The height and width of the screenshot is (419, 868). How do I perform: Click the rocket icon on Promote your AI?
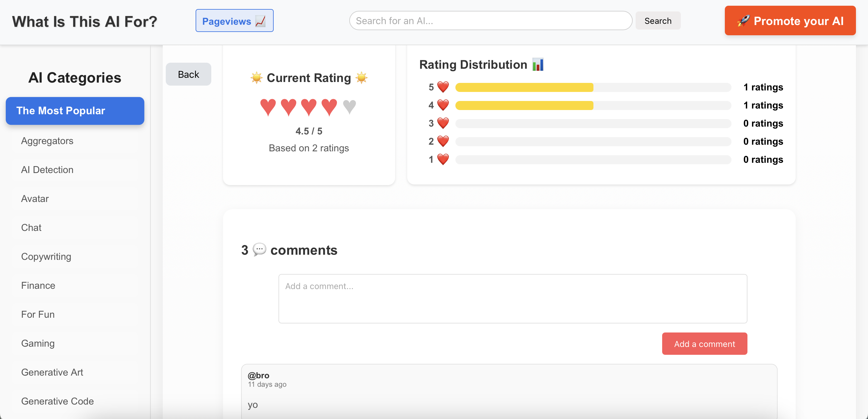pyautogui.click(x=743, y=21)
